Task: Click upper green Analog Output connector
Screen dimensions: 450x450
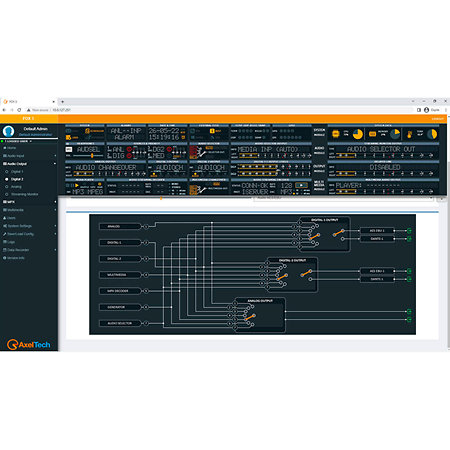Action: pos(409,311)
